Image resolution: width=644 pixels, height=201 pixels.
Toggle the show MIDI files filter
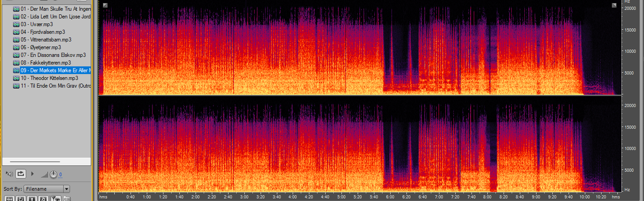(43, 198)
